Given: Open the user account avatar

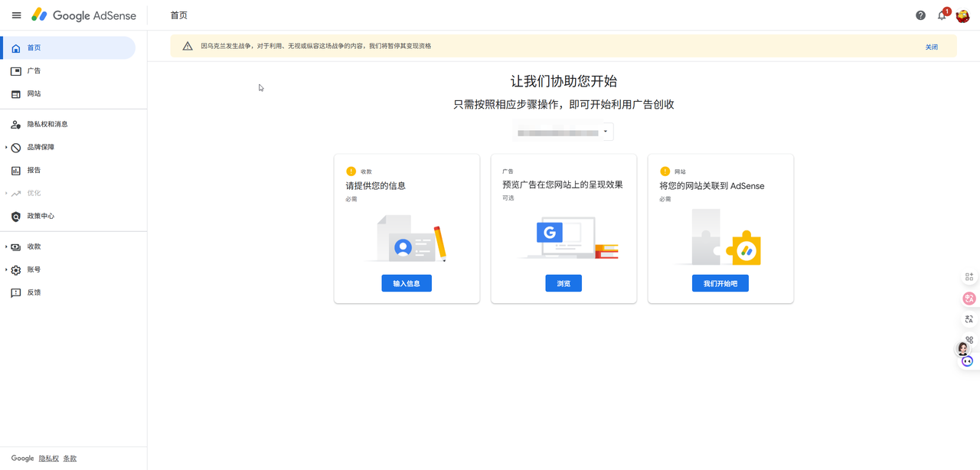Looking at the screenshot, I should click(963, 15).
